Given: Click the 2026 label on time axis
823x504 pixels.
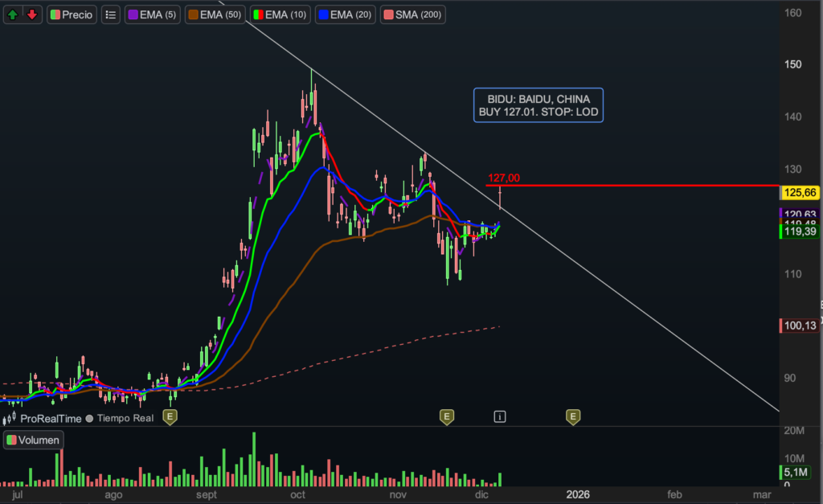Looking at the screenshot, I should [x=578, y=494].
